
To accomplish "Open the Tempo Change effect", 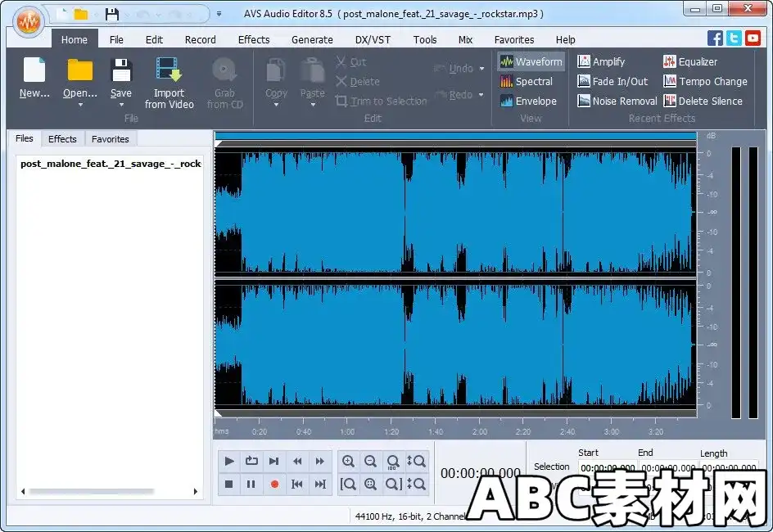I will click(706, 81).
